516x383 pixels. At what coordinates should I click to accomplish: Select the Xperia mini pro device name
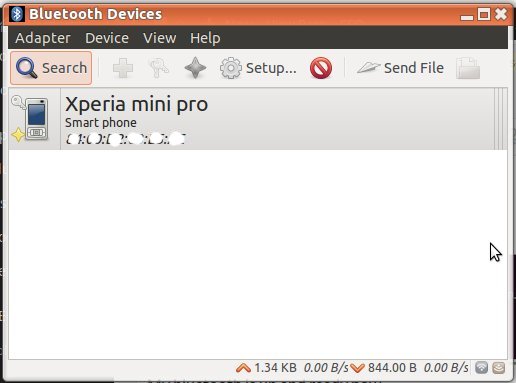(x=137, y=104)
